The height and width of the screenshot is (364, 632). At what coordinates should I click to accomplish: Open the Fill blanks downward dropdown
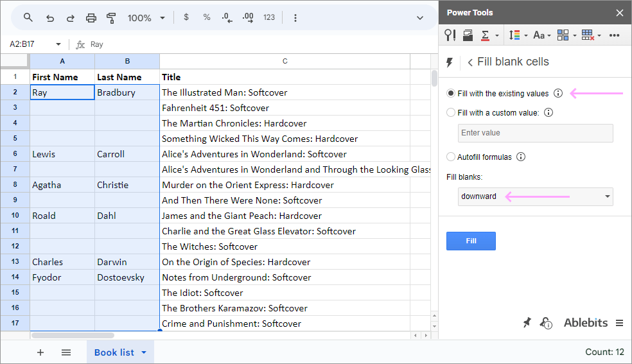click(535, 196)
